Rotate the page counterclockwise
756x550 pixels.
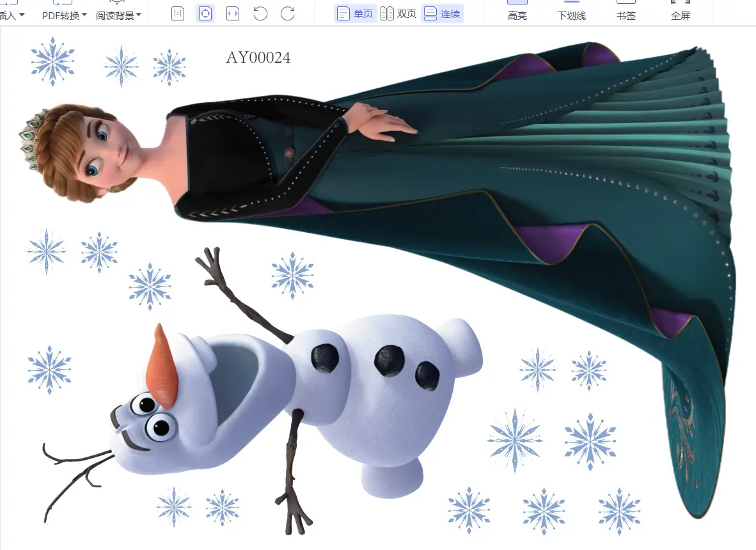pyautogui.click(x=260, y=14)
